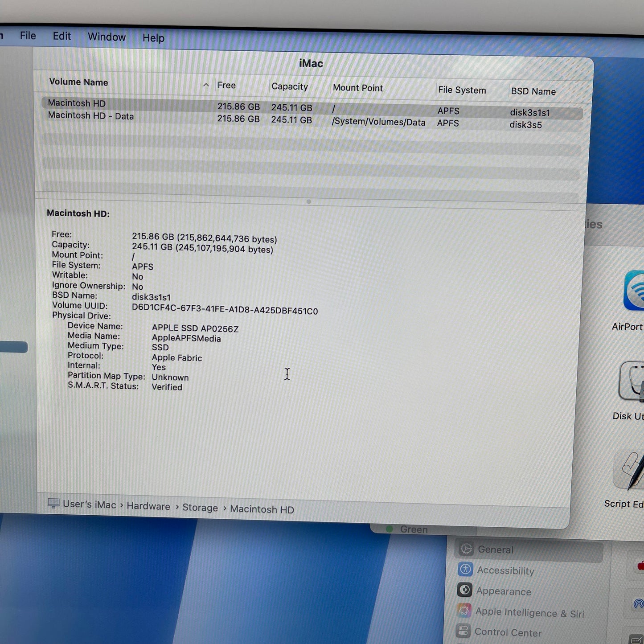
Task: Click the /System/Volumes/Data mount point cell
Action: pos(378,122)
